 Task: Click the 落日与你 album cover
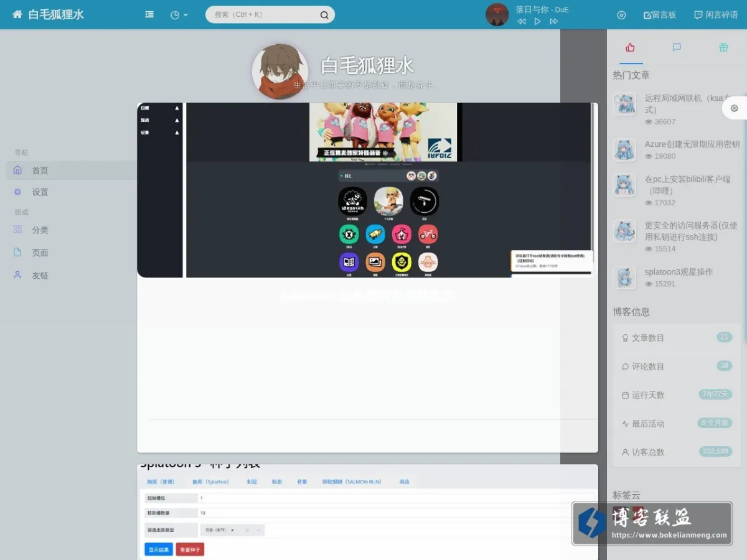pyautogui.click(x=497, y=14)
